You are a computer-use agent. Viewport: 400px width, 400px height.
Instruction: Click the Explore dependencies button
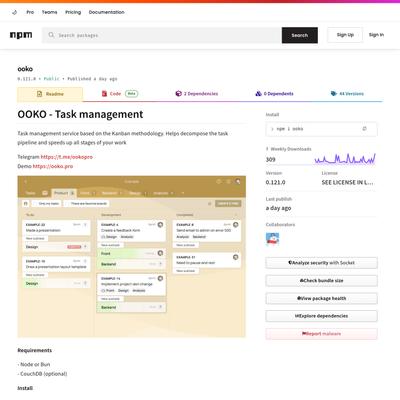pyautogui.click(x=321, y=316)
